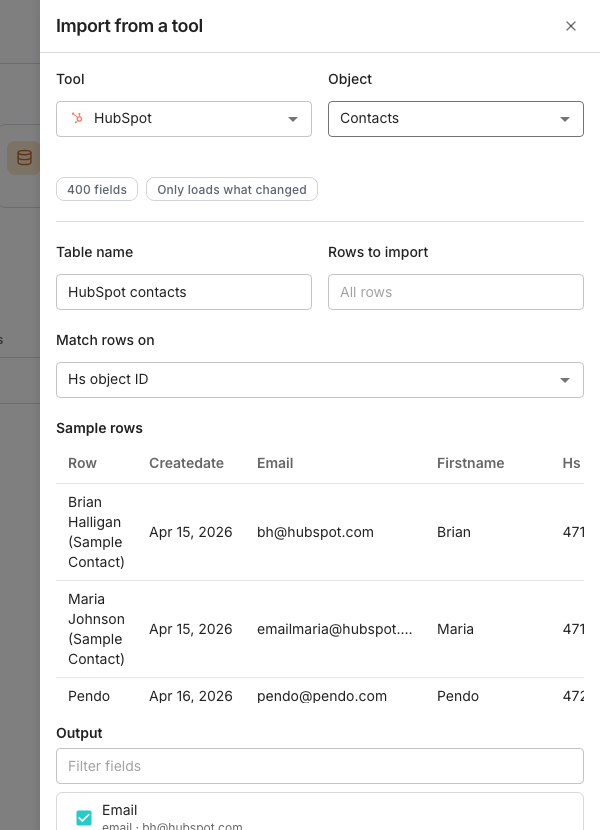
Task: Click the Email column header
Action: pos(275,463)
